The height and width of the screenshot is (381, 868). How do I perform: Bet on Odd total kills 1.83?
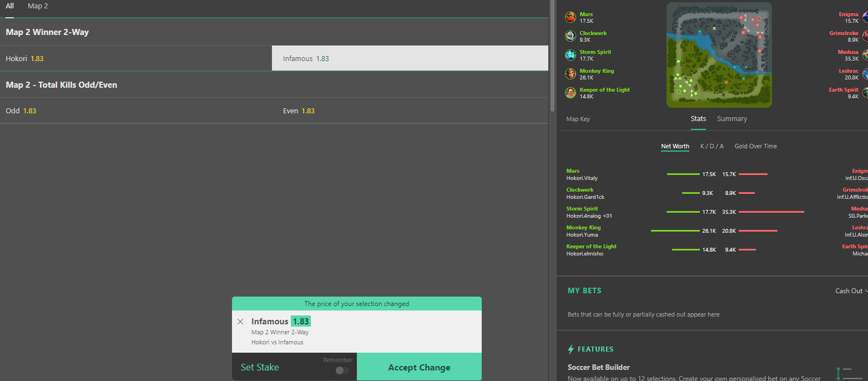(136, 111)
